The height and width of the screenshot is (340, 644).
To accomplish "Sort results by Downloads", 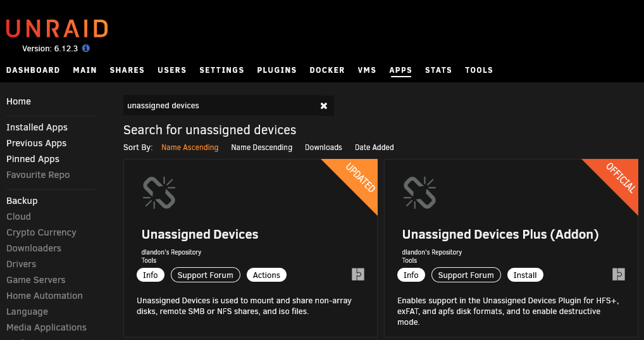I will point(323,147).
